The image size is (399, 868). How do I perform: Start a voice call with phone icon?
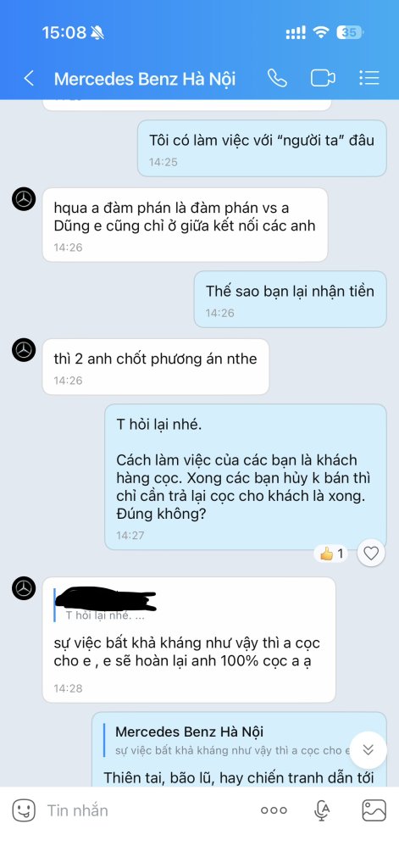tap(277, 79)
